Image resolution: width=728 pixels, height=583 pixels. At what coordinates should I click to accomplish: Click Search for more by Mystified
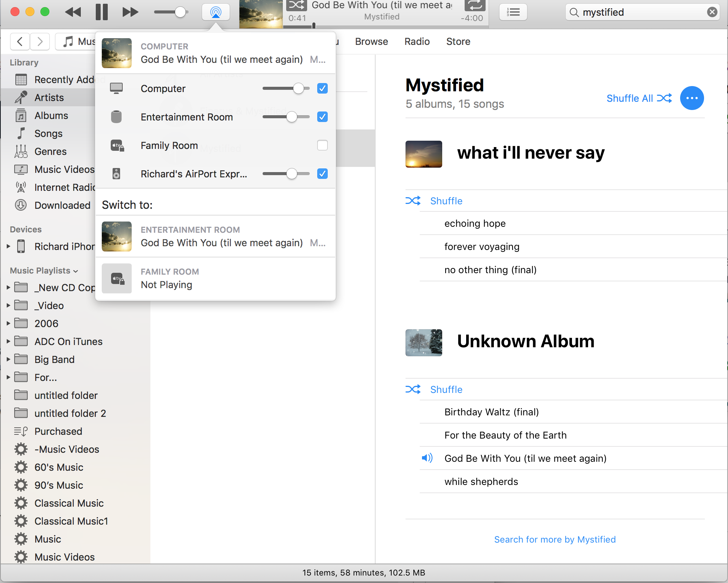[x=554, y=539]
